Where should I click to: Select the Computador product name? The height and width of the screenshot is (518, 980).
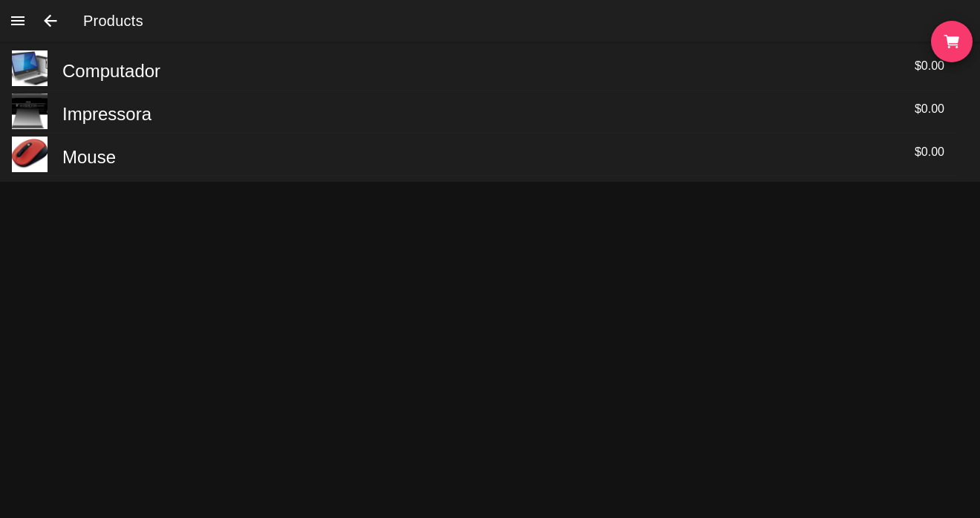point(111,71)
